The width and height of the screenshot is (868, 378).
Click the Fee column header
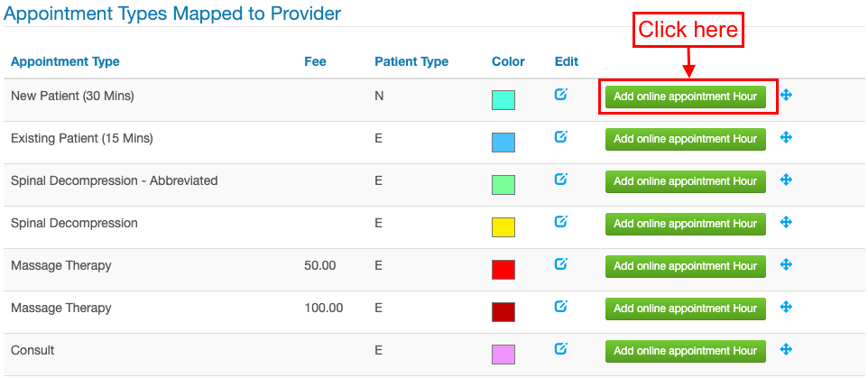[315, 61]
